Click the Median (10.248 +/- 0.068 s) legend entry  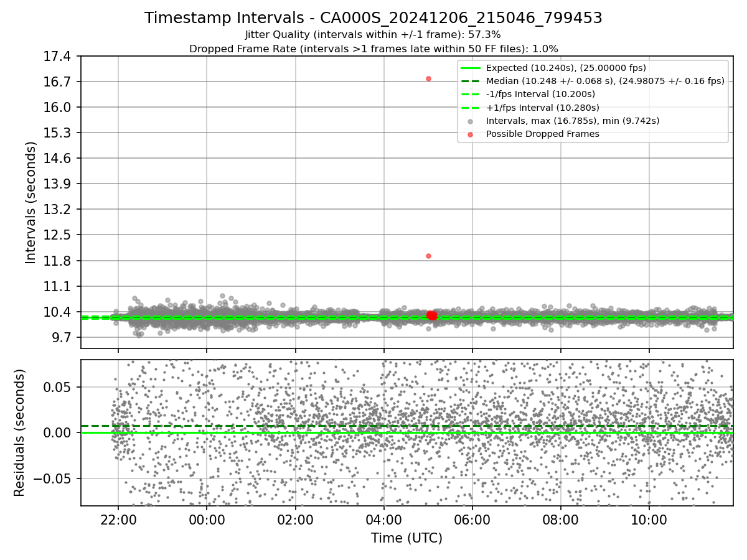pos(605,81)
